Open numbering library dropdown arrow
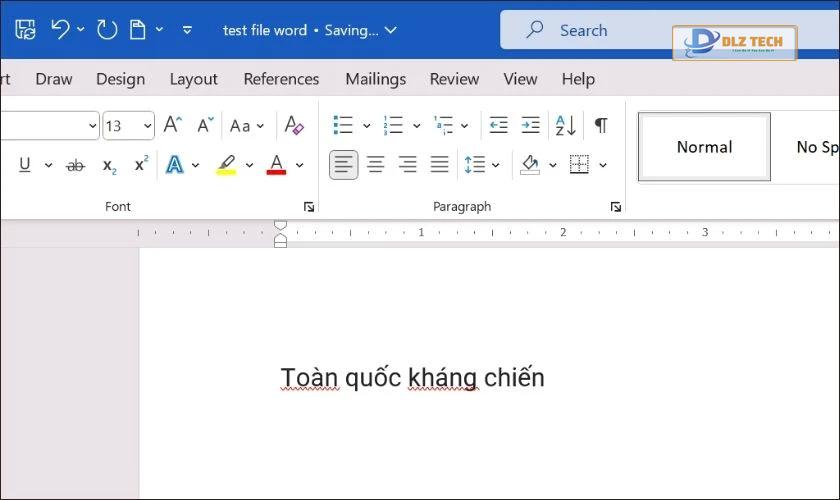The height and width of the screenshot is (500, 840). pos(416,126)
